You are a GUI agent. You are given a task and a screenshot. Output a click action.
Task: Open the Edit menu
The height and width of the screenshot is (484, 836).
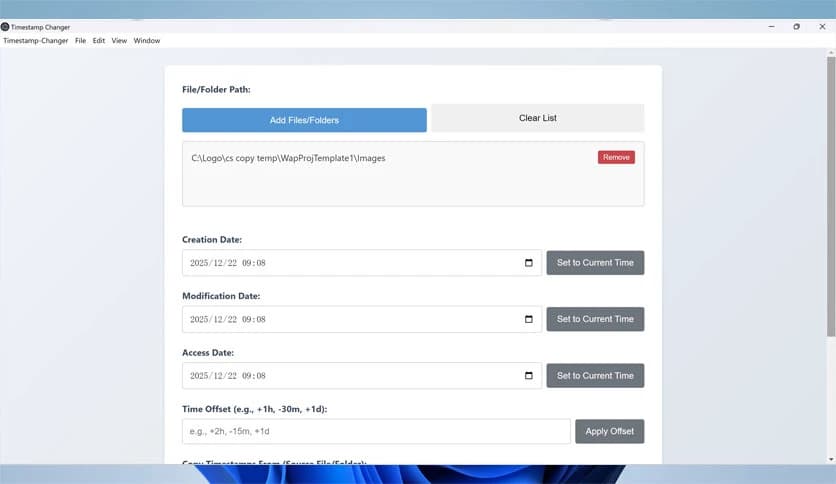coord(99,41)
